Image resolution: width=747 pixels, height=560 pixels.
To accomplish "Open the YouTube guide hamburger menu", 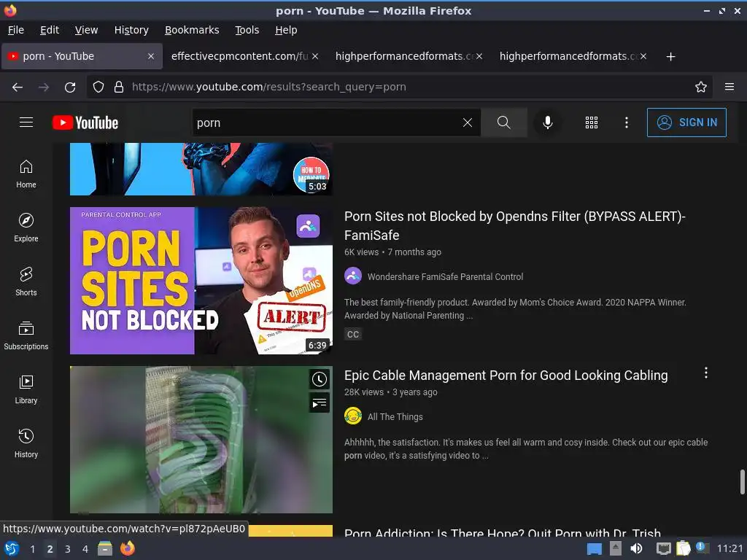I will coord(26,122).
